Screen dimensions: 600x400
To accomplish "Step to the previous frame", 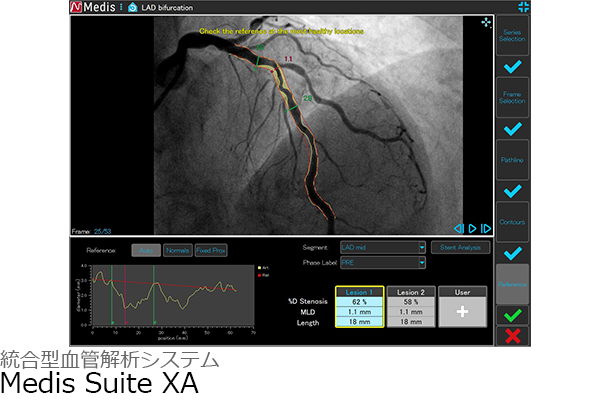I will (459, 229).
